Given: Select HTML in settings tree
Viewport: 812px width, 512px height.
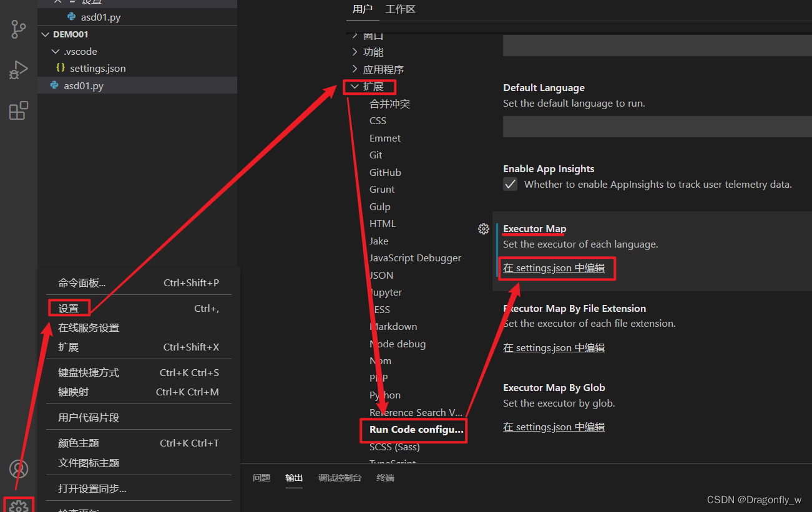Looking at the screenshot, I should click(x=383, y=224).
